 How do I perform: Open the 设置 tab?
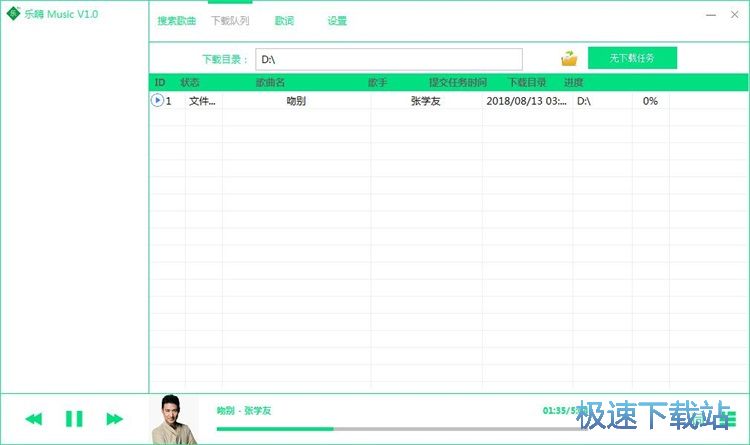point(337,21)
